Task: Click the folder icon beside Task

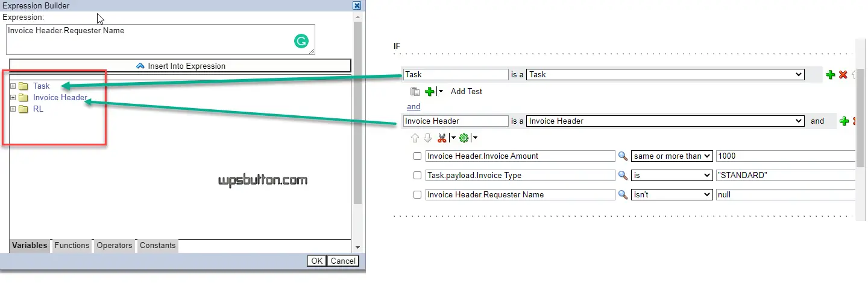Action: point(24,86)
